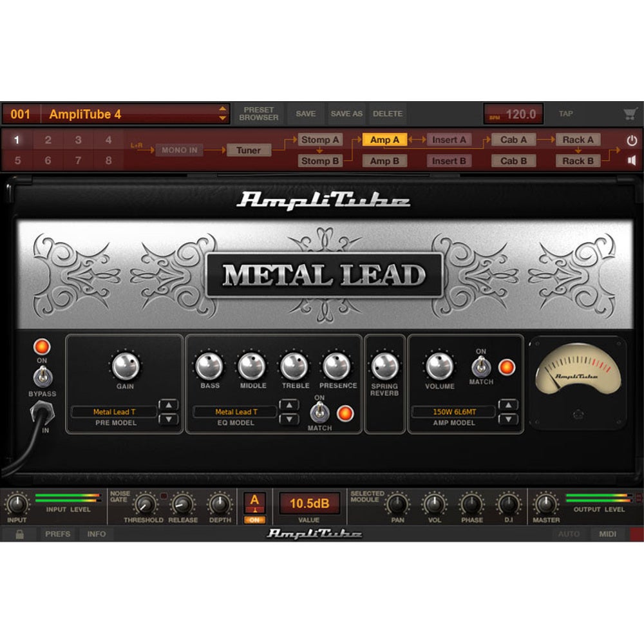
Task: Click EQ MODEL down arrow
Action: click(x=289, y=419)
